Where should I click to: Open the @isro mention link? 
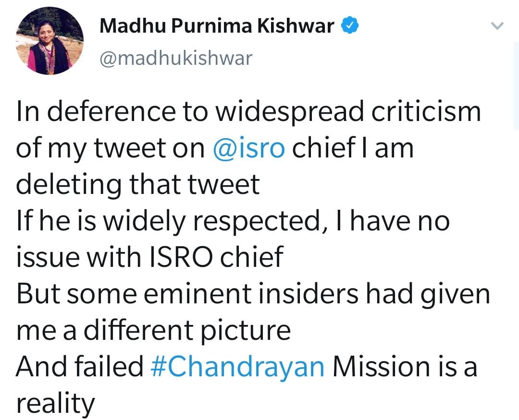coord(249,149)
